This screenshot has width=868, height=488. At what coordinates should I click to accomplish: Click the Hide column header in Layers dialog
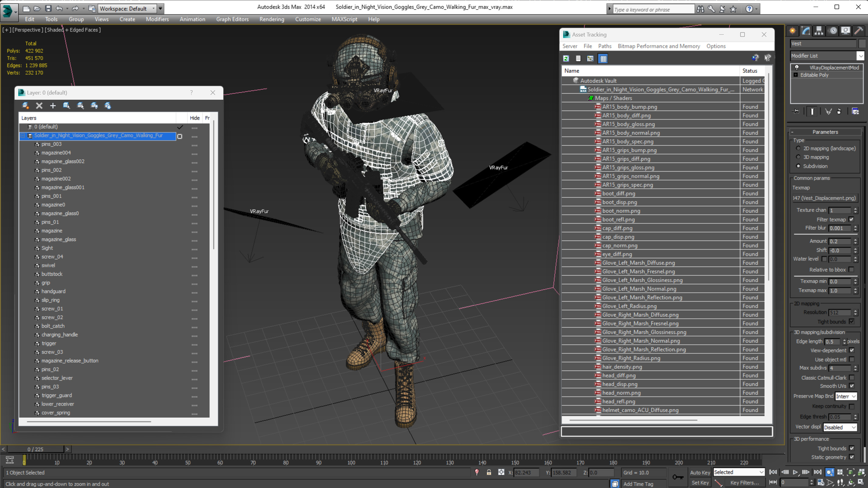pos(194,118)
